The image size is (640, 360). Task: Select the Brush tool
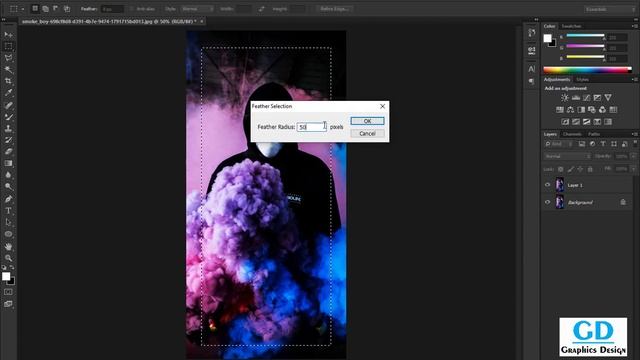(x=8, y=117)
